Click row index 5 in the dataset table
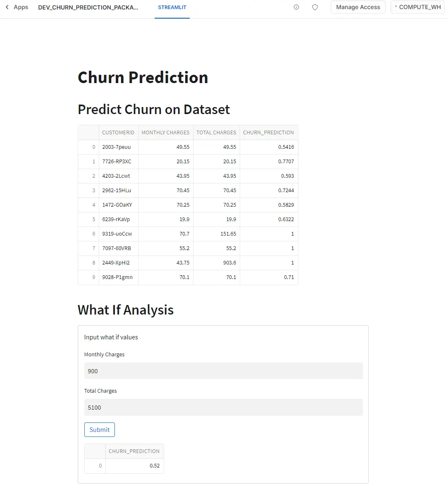This screenshot has width=448, height=496. [x=88, y=219]
